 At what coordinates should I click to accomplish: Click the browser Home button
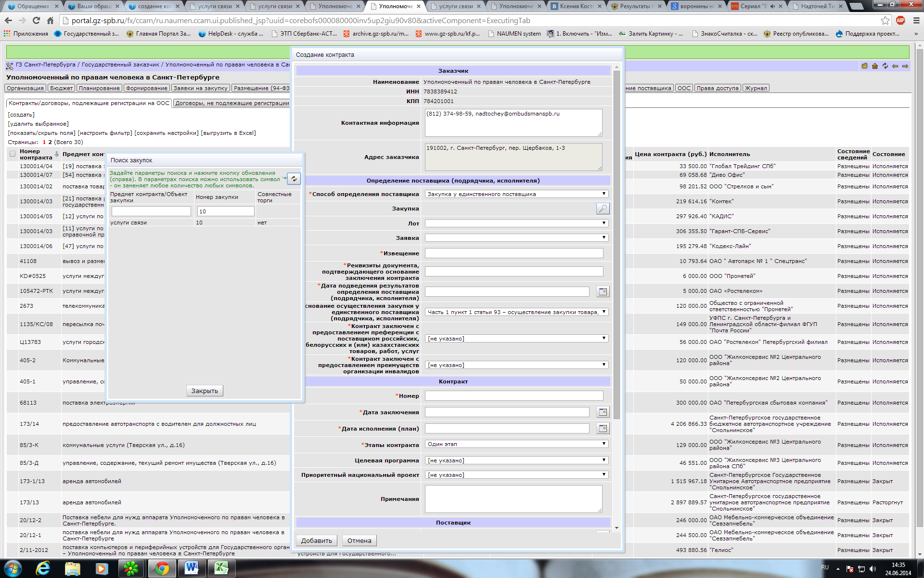[50, 20]
